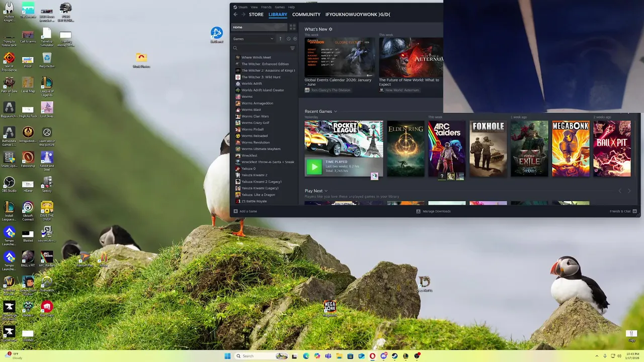Select Ubisoft Connect desktop icon

(28, 211)
